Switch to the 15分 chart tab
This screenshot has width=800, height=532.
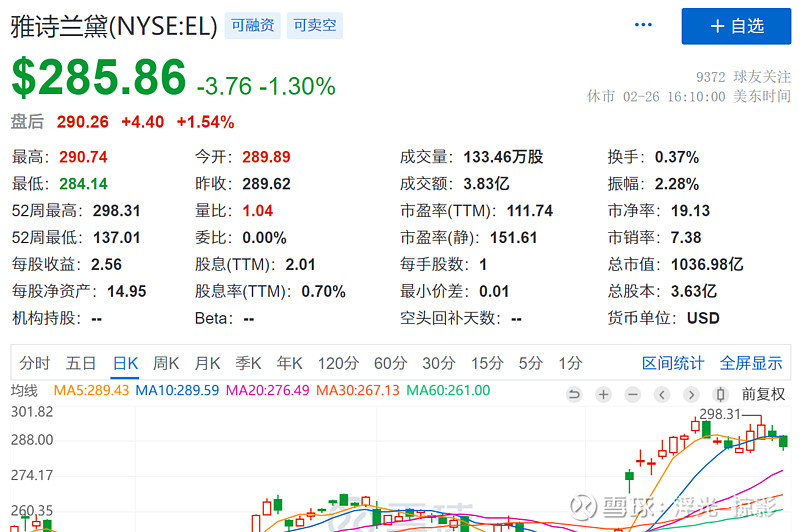point(487,363)
